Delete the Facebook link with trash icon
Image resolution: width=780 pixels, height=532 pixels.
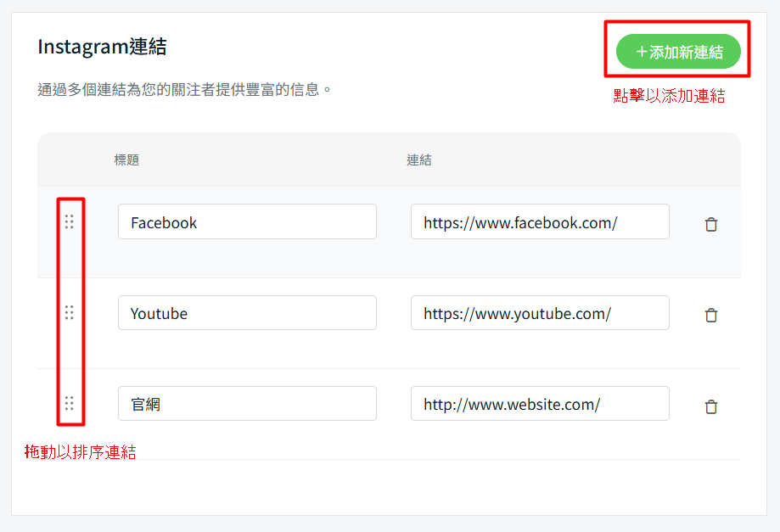[711, 225]
